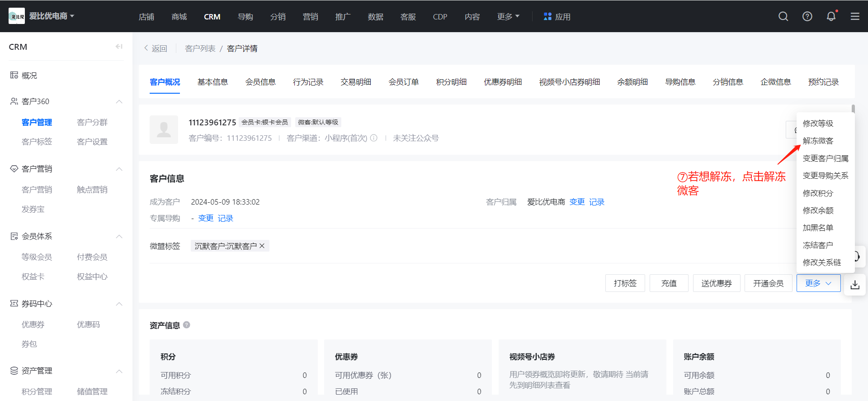Viewport: 868px width, 401px height.
Task: Open the 更多 top navigation dropdown
Action: [x=508, y=16]
